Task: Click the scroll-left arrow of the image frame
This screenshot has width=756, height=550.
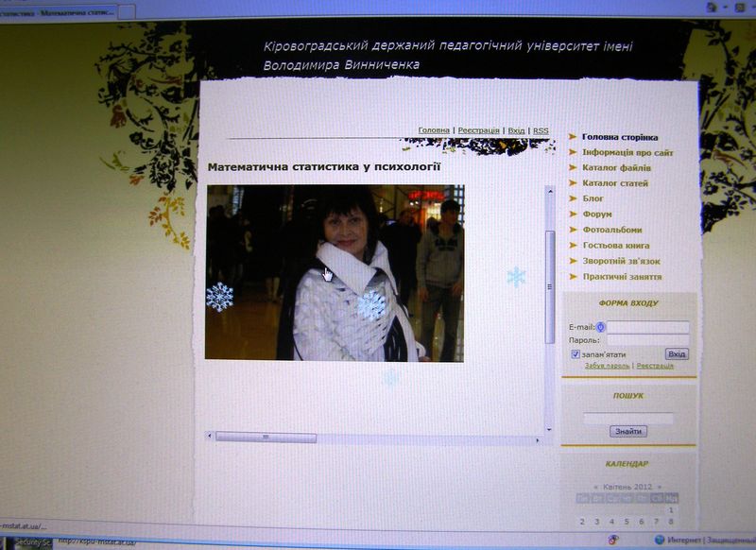Action: [210, 438]
